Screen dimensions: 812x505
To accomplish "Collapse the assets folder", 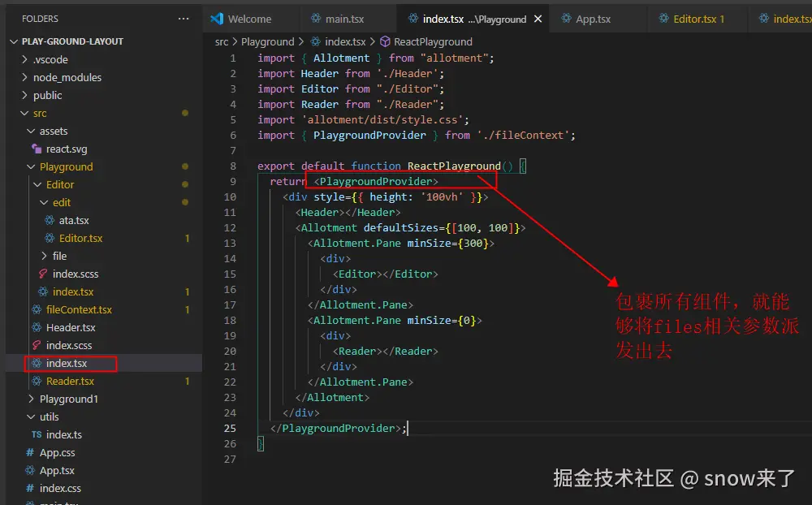I will tap(31, 131).
